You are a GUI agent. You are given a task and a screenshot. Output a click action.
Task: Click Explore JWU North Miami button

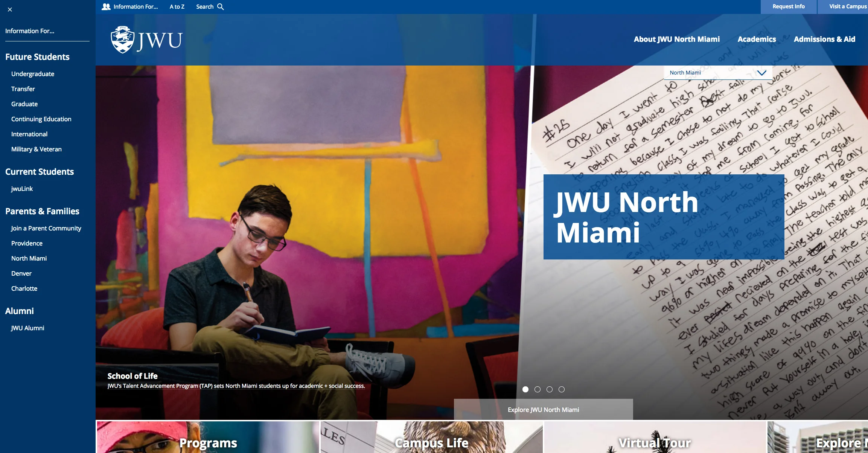click(543, 410)
